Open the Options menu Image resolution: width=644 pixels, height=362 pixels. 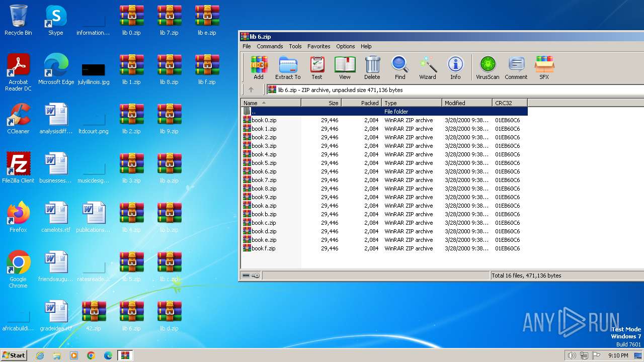click(346, 46)
